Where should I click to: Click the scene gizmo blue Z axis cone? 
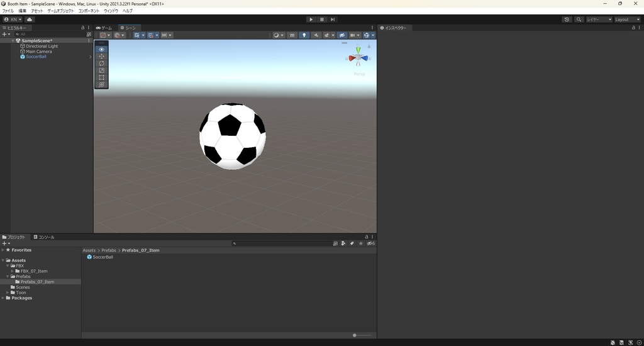(x=364, y=59)
